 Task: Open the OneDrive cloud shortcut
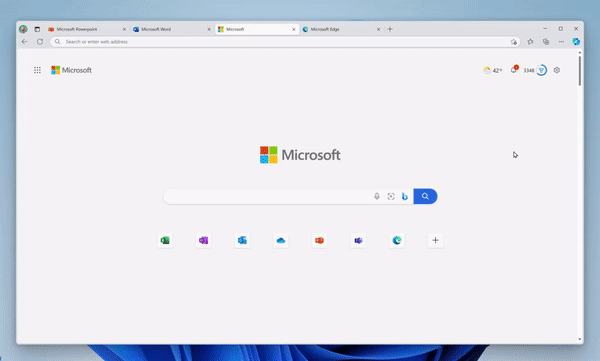click(281, 240)
